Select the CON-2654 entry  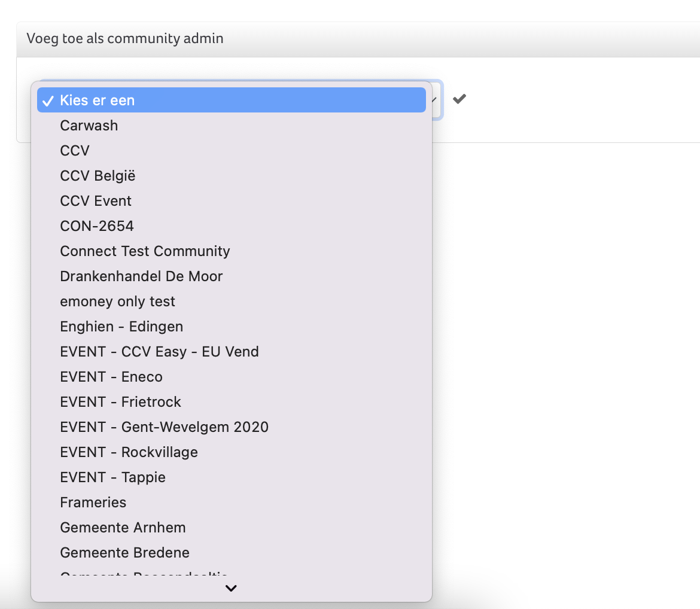tap(232, 226)
